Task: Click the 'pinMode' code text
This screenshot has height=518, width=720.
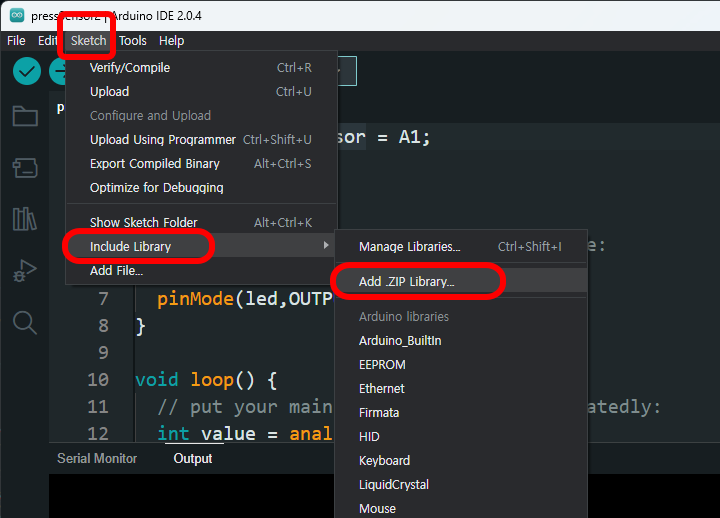Action: click(x=195, y=299)
